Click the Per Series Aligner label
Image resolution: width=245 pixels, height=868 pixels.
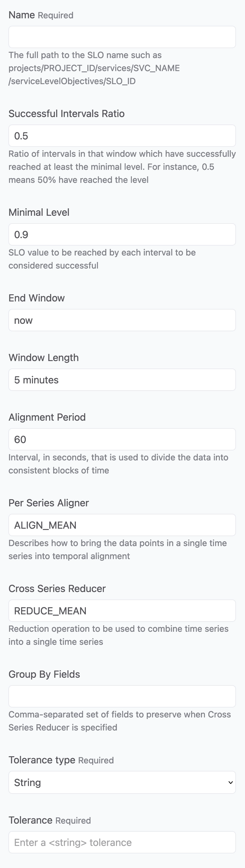click(x=49, y=503)
